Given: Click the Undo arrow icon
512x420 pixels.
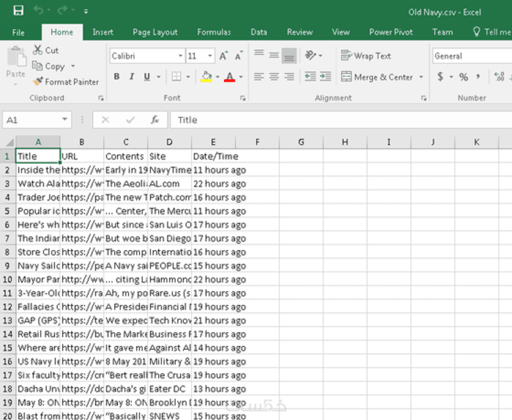Looking at the screenshot, I should pos(38,10).
